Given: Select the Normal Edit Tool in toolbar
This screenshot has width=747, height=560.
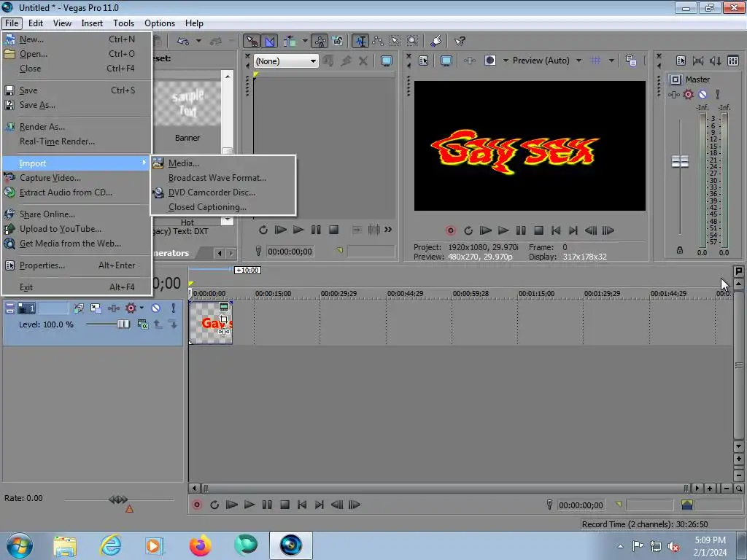Looking at the screenshot, I should (x=360, y=42).
